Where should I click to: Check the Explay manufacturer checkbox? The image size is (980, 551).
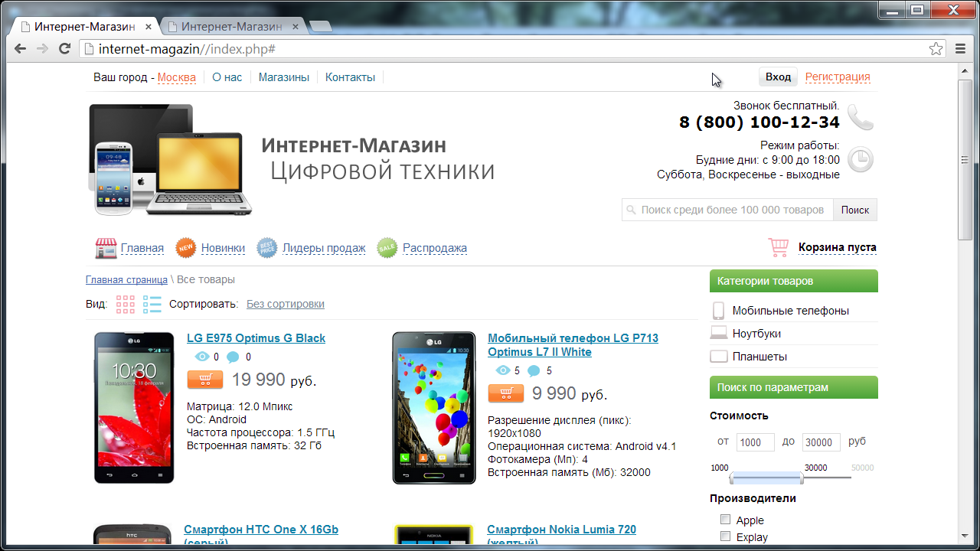pyautogui.click(x=726, y=536)
